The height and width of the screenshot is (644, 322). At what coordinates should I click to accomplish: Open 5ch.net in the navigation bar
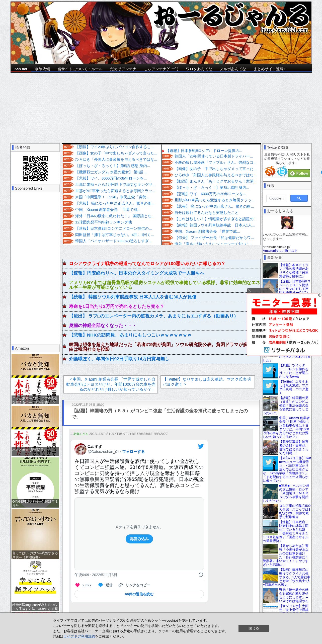click(21, 69)
